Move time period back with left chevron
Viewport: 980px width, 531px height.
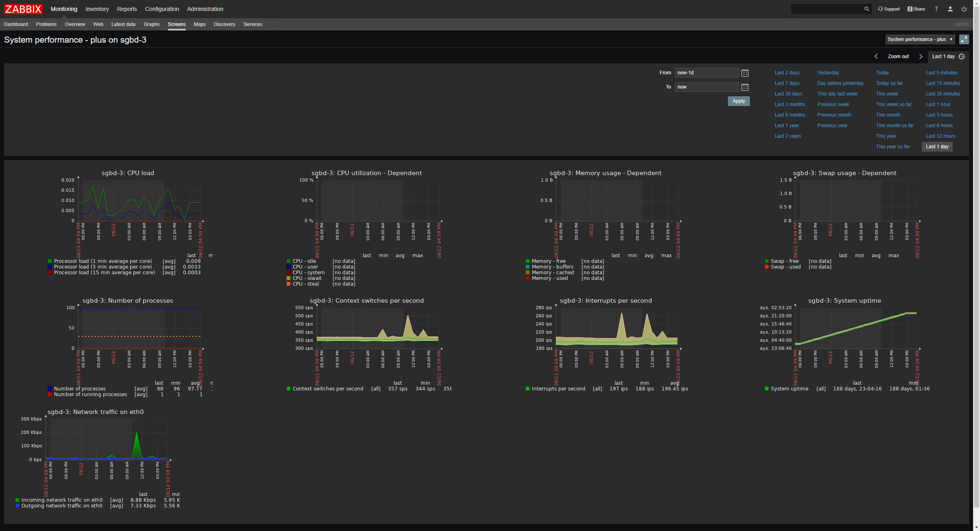[876, 56]
